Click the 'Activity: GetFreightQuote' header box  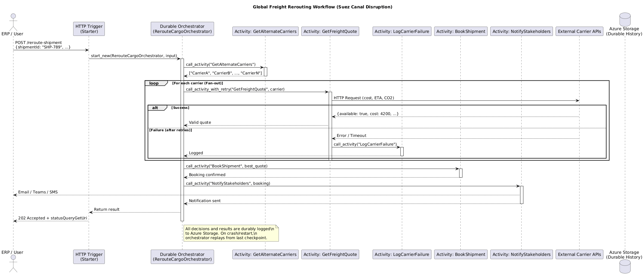(x=330, y=31)
